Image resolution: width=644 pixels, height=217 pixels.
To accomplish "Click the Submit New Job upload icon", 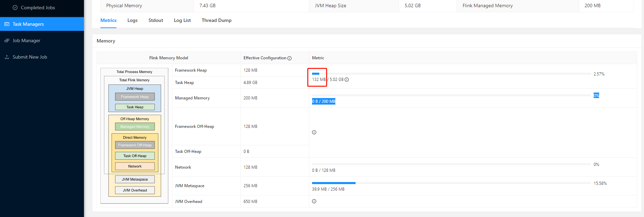I will click(x=7, y=57).
